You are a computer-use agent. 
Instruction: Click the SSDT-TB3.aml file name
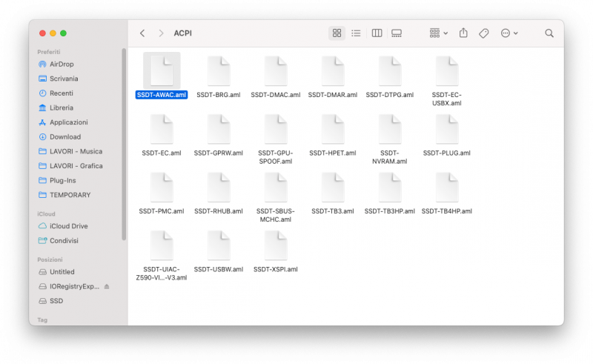(x=333, y=211)
